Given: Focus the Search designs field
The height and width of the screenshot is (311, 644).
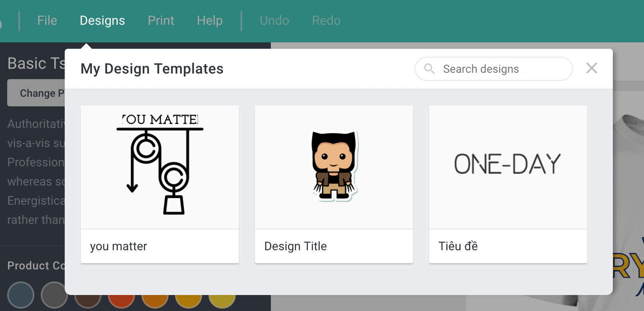Looking at the screenshot, I should (x=499, y=69).
